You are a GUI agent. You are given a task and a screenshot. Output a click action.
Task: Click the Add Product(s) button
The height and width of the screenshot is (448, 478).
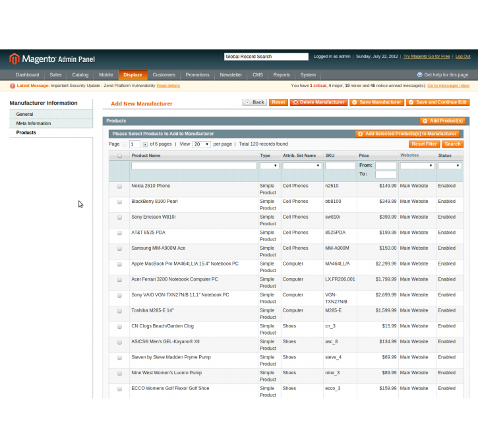tap(442, 121)
